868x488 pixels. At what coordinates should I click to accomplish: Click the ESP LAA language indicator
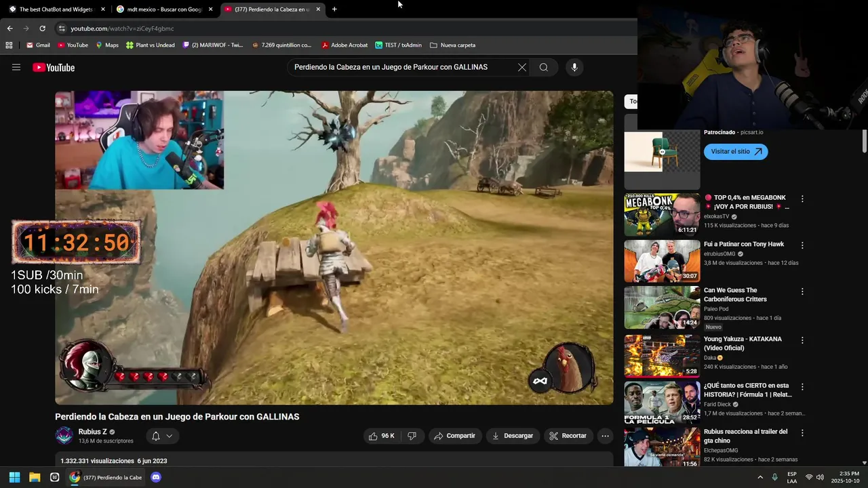pyautogui.click(x=791, y=477)
